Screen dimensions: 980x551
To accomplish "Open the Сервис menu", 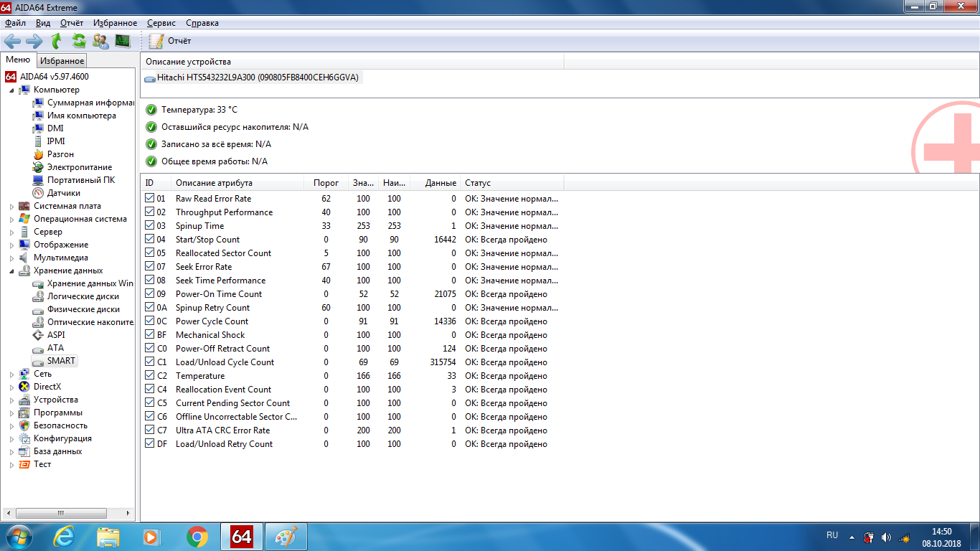I will pos(161,23).
